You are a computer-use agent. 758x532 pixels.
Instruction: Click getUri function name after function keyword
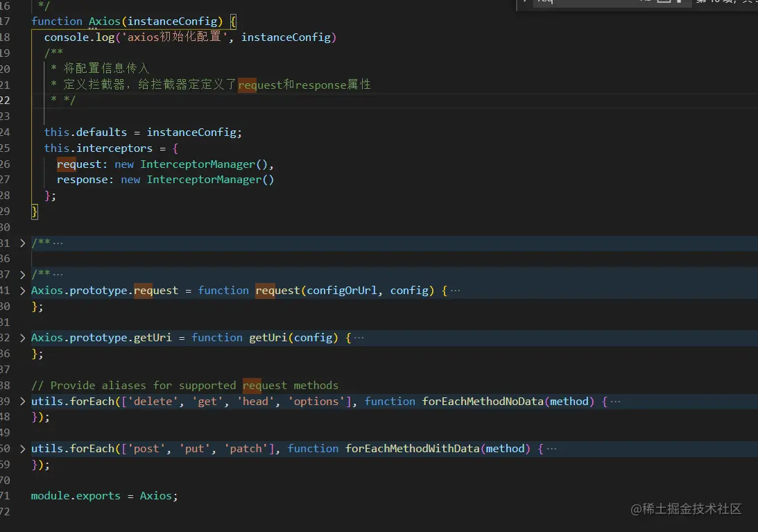tap(268, 338)
